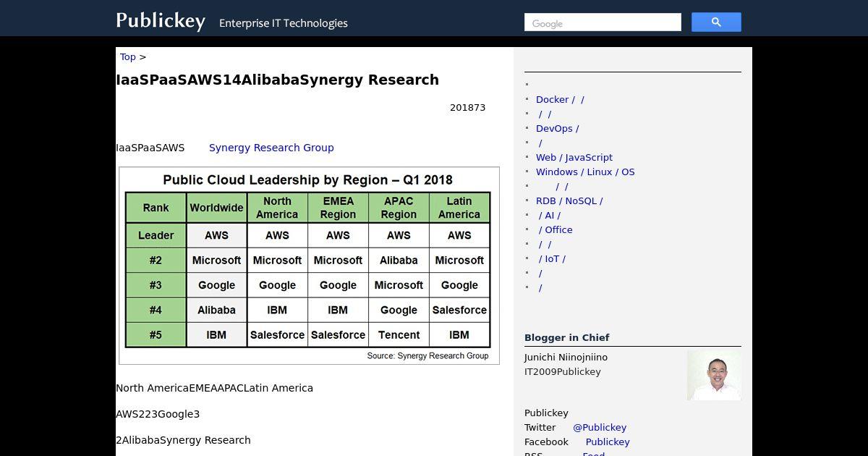Viewport: 868px width, 456px height.
Task: Open the Web / JavaScript category
Action: [574, 157]
